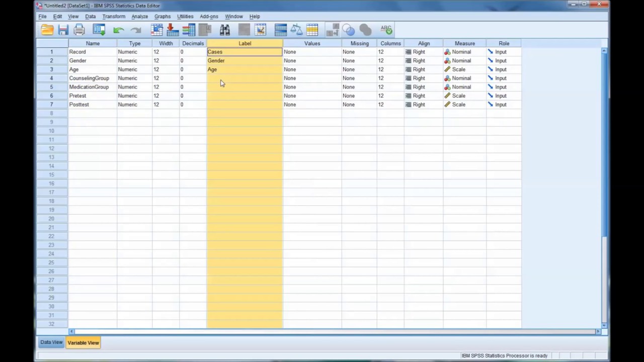Screen dimensions: 644x362
Task: Click the Columns cell 12 for MedicationGroup
Action: [390, 87]
